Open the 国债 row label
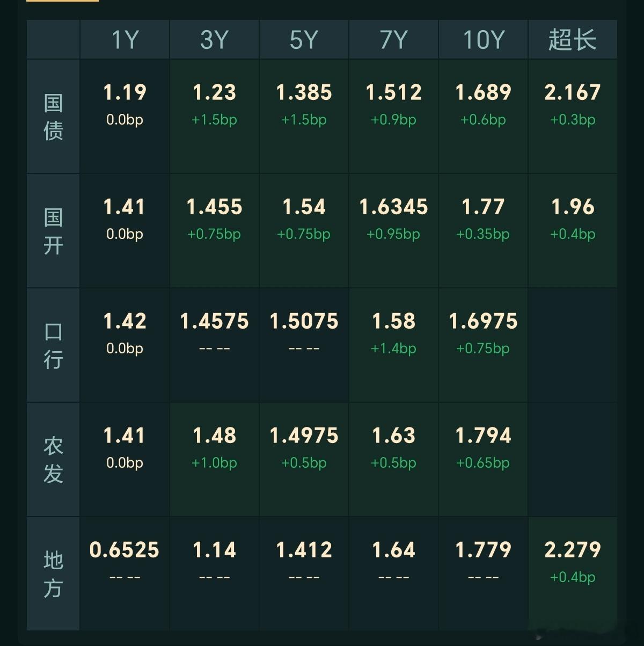 point(53,117)
